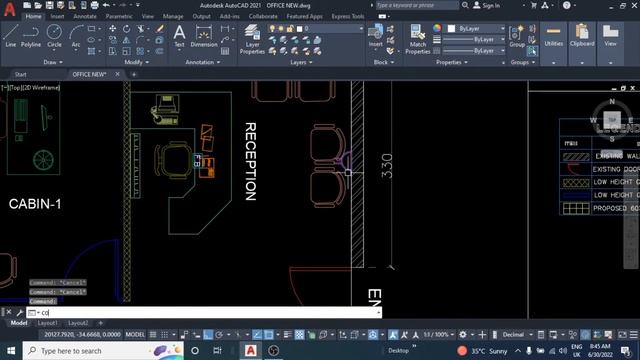Click the workspace switching gear icon
This screenshot has width=640, height=360.
[x=462, y=335]
